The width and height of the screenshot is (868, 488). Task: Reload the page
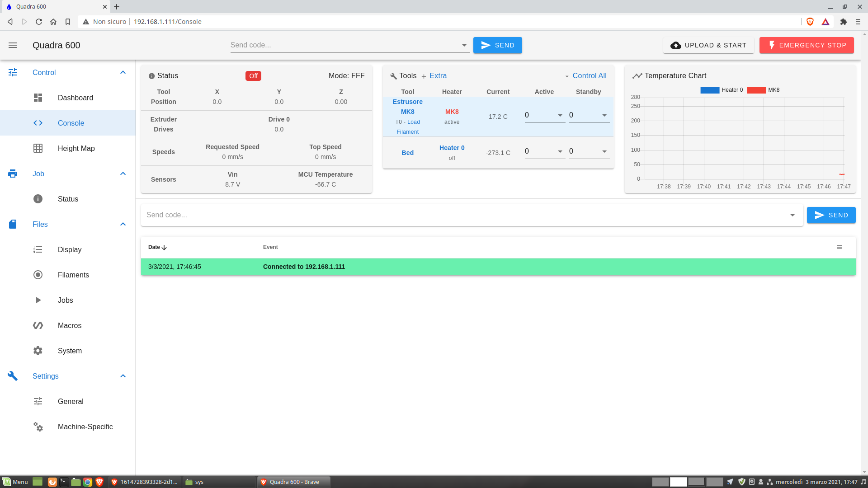tap(39, 22)
